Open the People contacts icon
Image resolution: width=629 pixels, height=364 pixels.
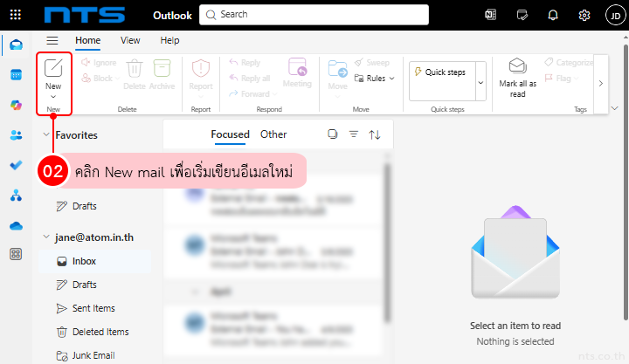(16, 134)
